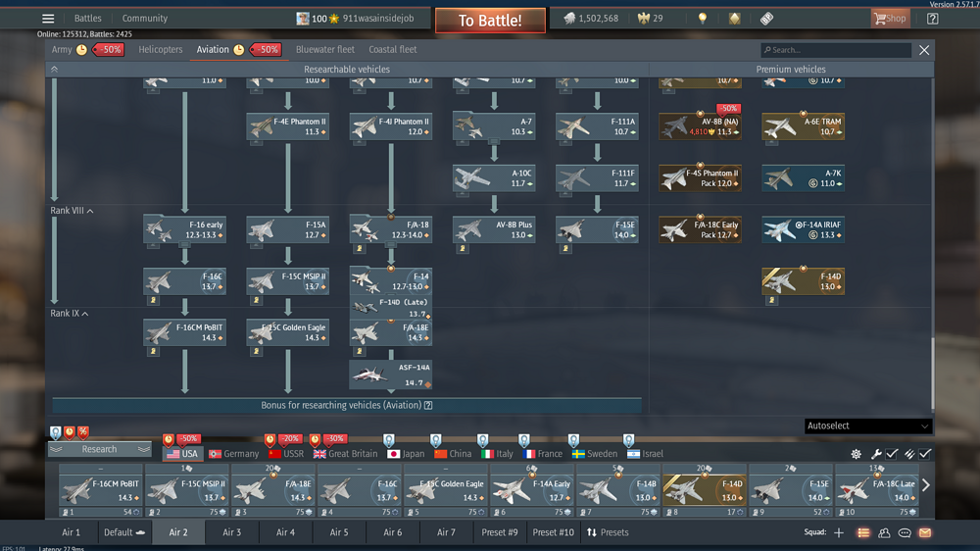Click the research bonus help icon

[x=428, y=405]
